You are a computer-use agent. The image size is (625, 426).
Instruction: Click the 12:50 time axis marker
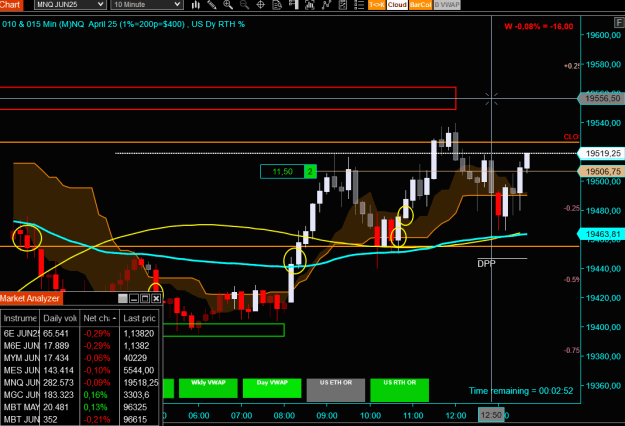(491, 415)
